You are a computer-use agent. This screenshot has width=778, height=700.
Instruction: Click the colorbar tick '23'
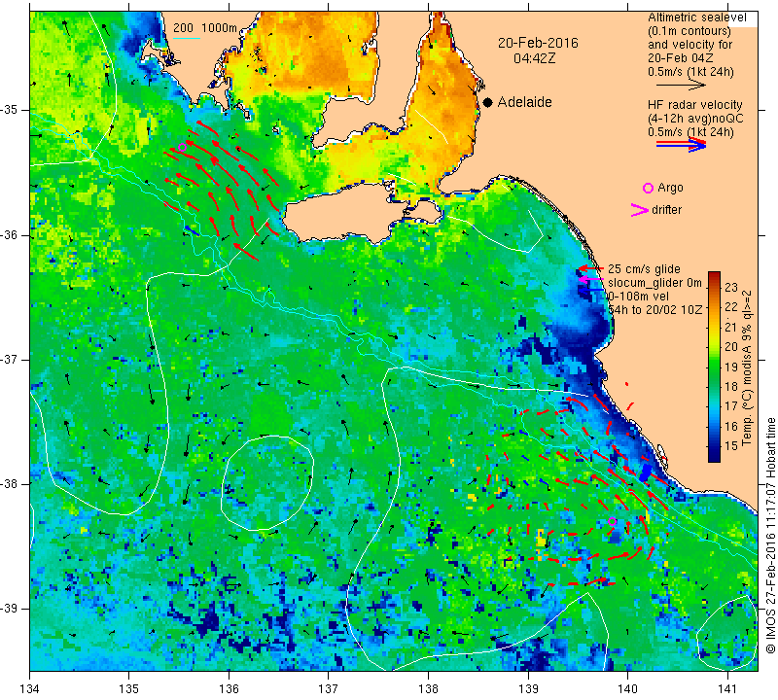pos(731,287)
